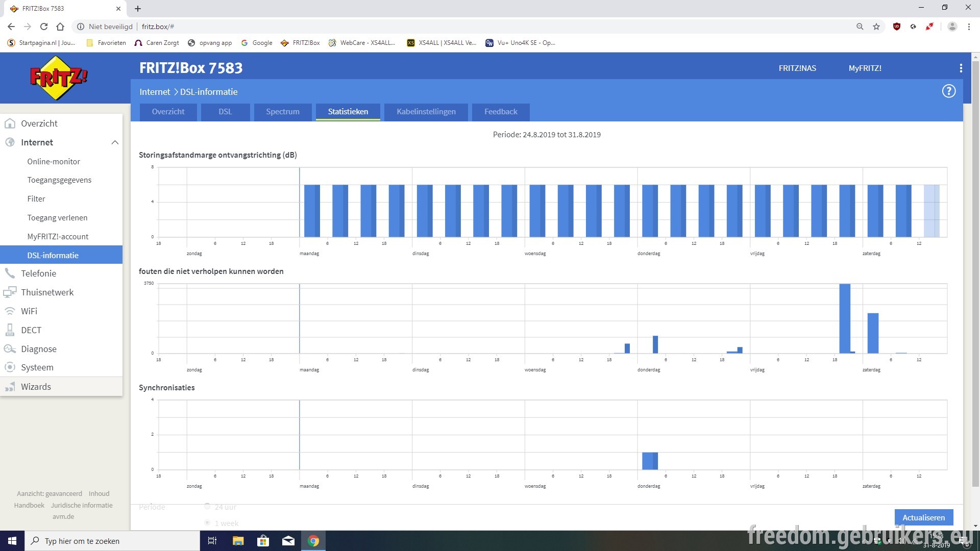Click the FRITZ! logo
This screenshot has height=551, width=980.
pos(59,78)
